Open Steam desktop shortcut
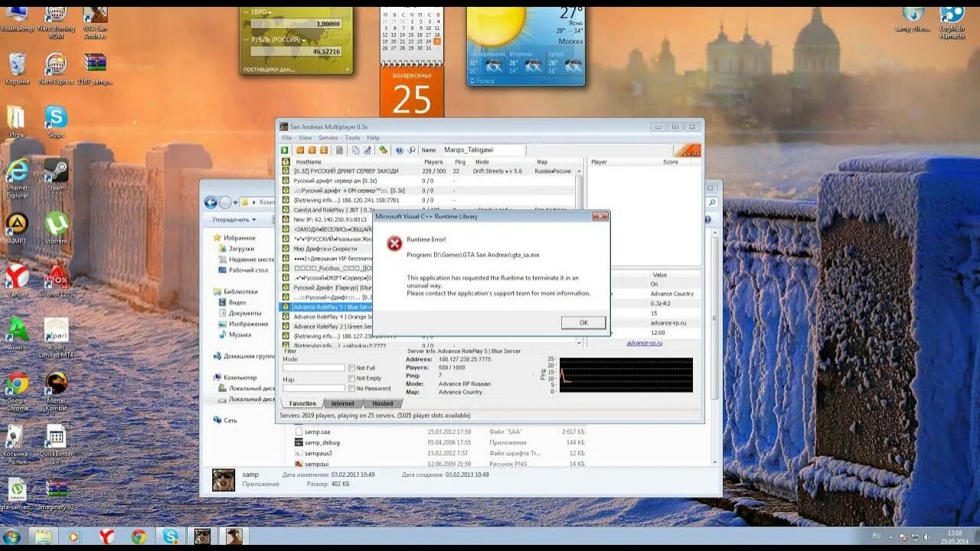 (x=56, y=174)
